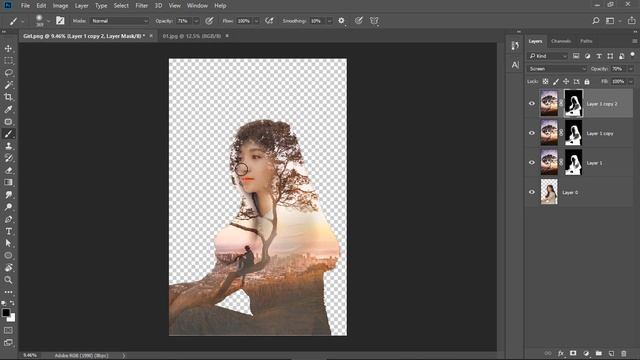640x360 pixels.
Task: Select the Move tool
Action: 8,49
